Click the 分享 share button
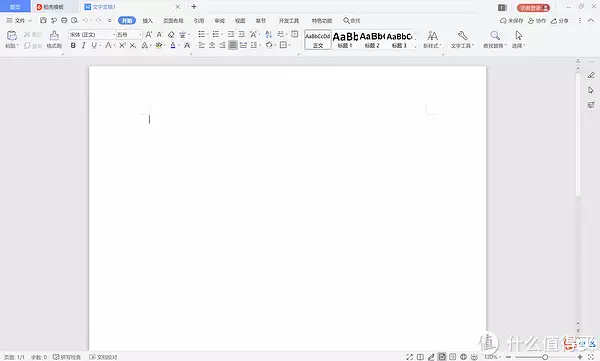Screen dimensions: 600x361 click(x=560, y=21)
